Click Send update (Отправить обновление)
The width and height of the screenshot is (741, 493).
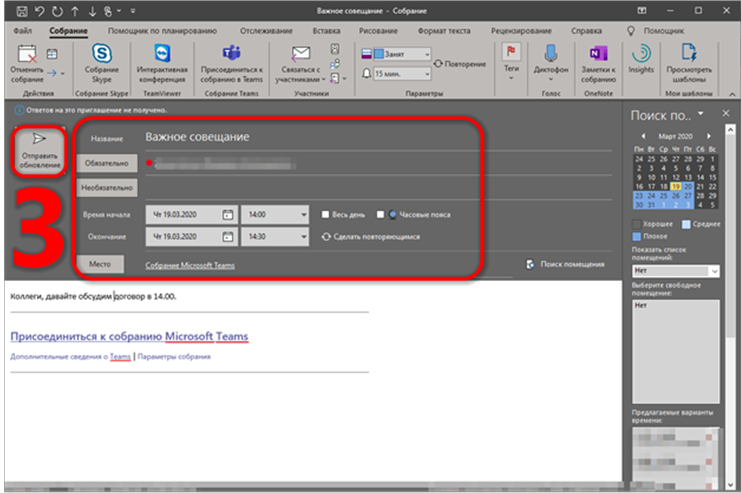coord(40,151)
